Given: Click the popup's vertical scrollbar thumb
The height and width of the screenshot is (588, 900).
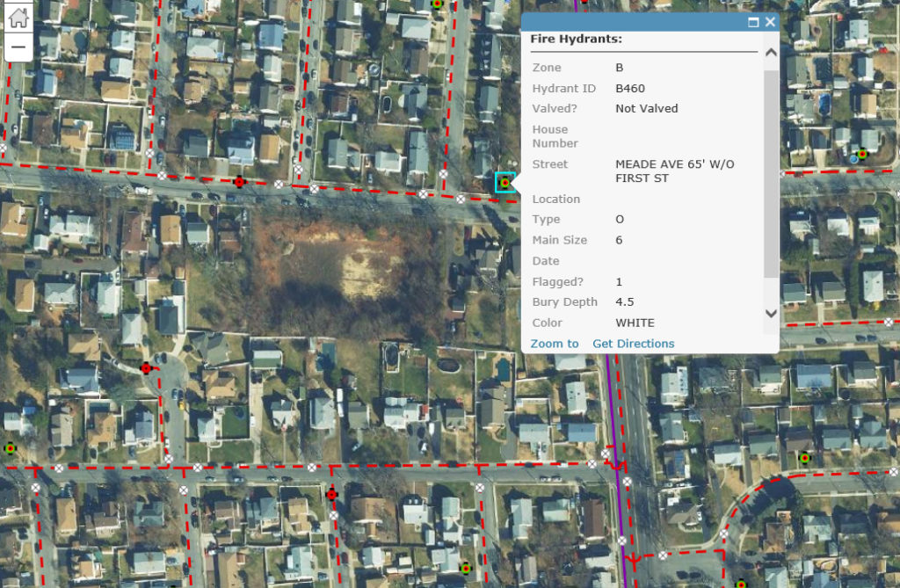Looking at the screenshot, I should [772, 173].
